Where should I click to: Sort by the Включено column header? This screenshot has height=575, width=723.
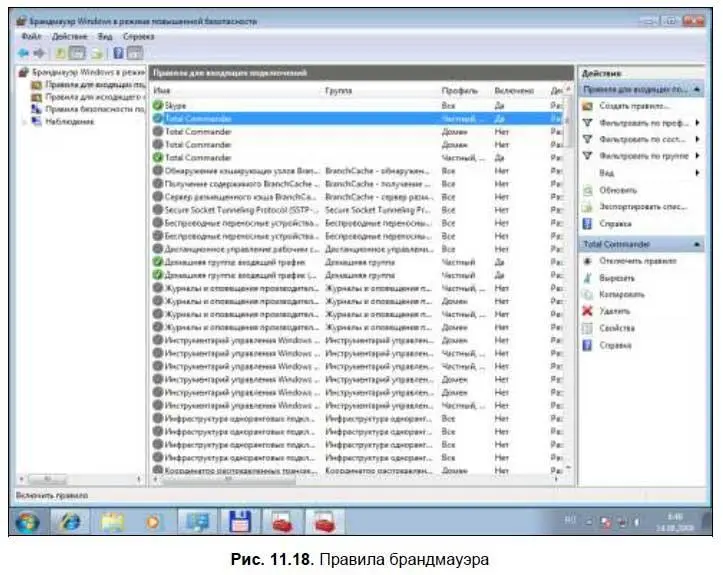point(520,91)
